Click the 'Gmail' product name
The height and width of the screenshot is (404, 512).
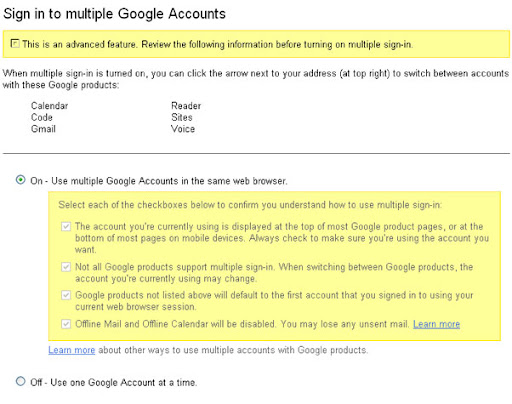[43, 129]
